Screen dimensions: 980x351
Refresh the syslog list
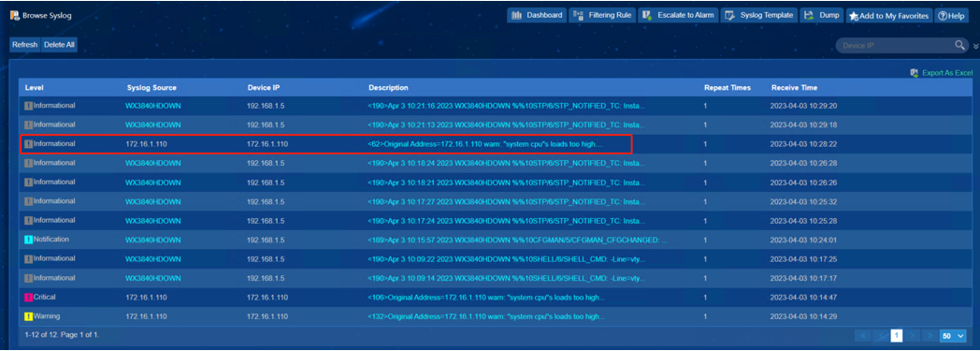pyautogui.click(x=25, y=45)
